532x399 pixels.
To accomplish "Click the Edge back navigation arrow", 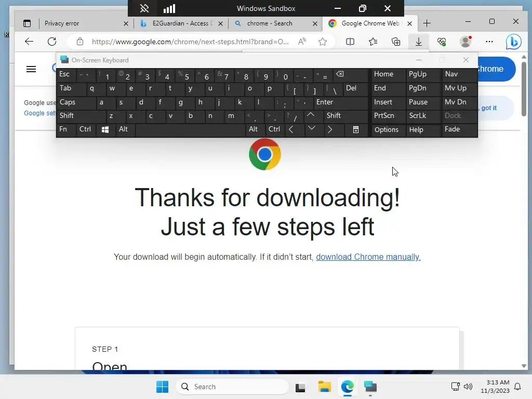I will (x=29, y=42).
